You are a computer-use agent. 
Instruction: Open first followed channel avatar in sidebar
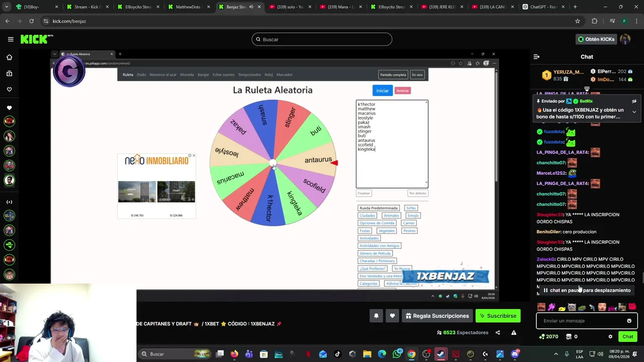tap(9, 121)
